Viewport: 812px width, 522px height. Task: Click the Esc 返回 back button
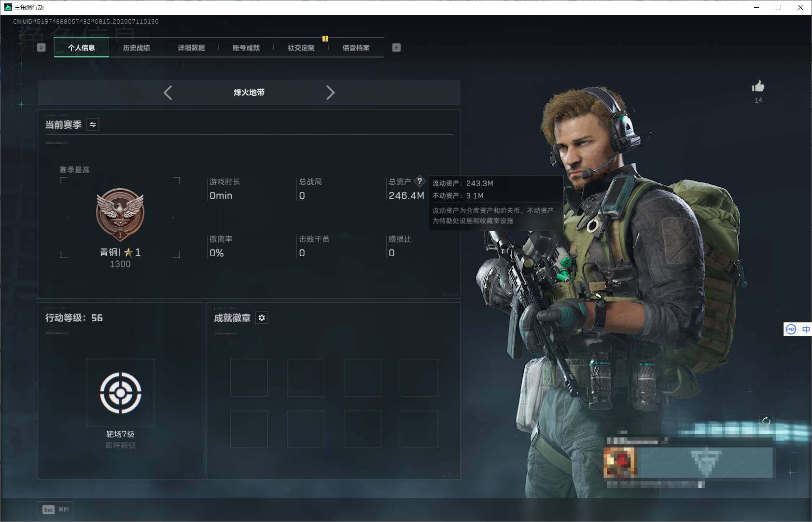click(x=56, y=509)
